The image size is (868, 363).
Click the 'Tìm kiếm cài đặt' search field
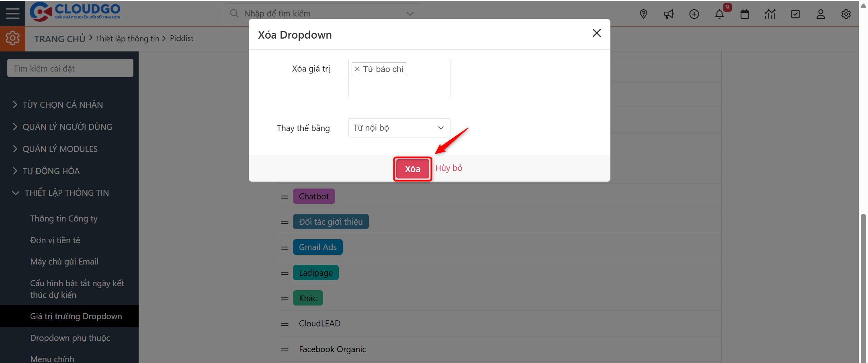point(70,68)
